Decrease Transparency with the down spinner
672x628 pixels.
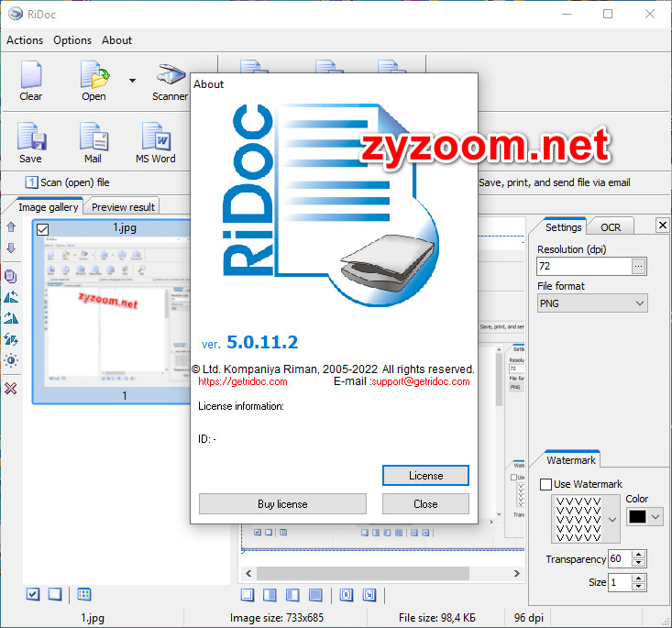click(x=639, y=562)
